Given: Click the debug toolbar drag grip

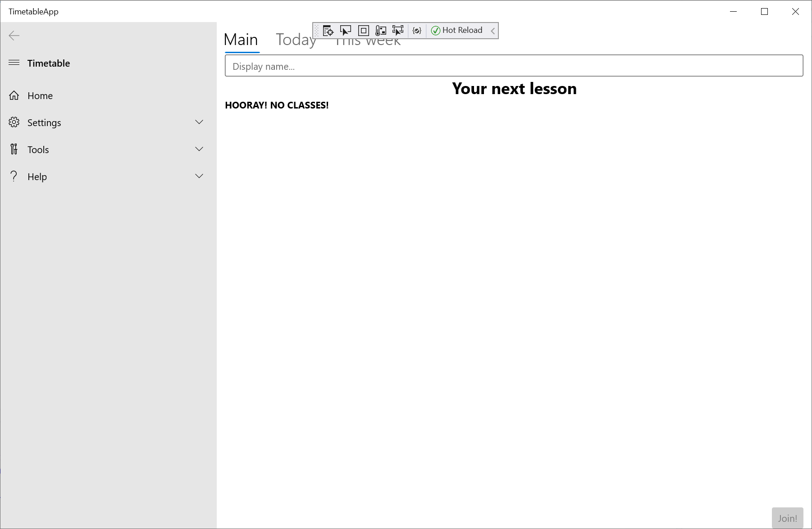Looking at the screenshot, I should [x=316, y=31].
